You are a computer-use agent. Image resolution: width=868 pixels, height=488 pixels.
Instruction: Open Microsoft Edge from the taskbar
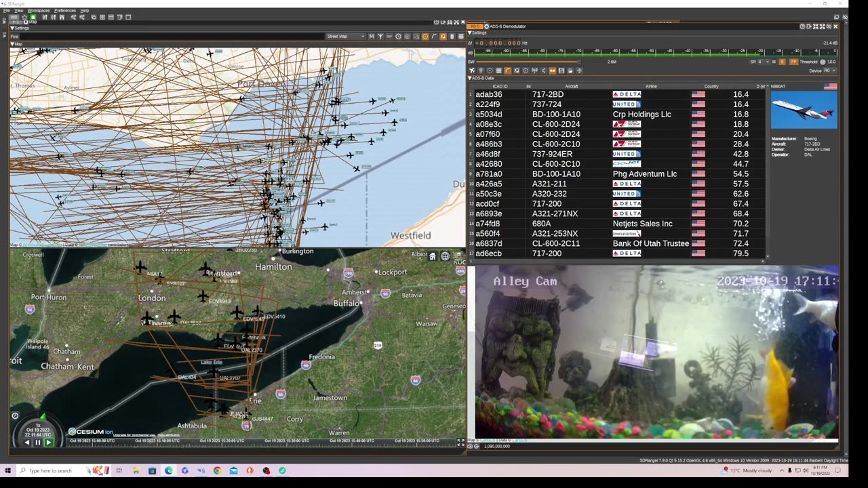(x=168, y=470)
